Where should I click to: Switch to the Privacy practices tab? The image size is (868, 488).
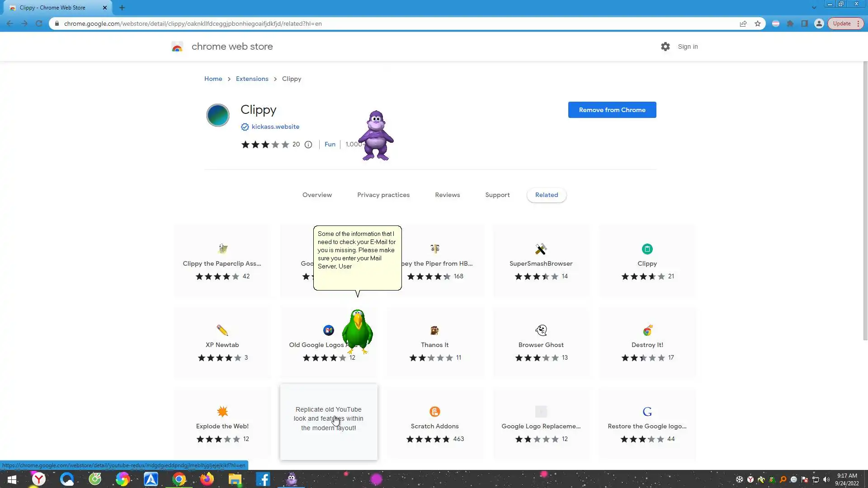(383, 195)
